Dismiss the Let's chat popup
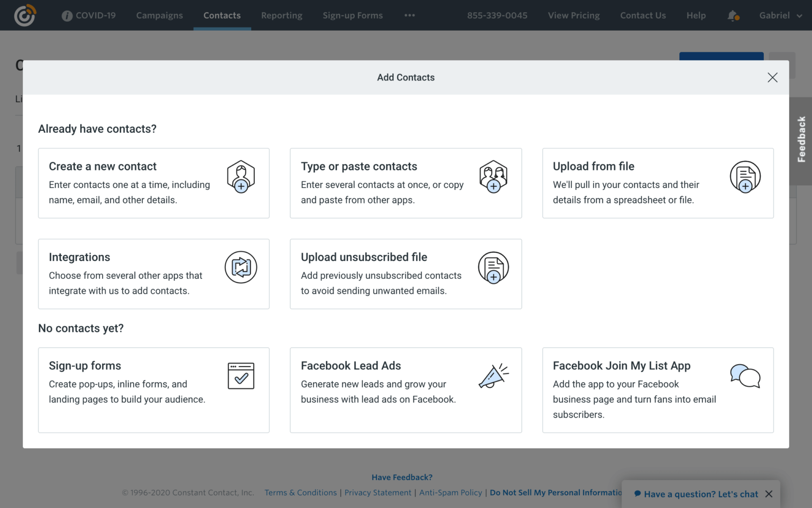 coord(769,494)
